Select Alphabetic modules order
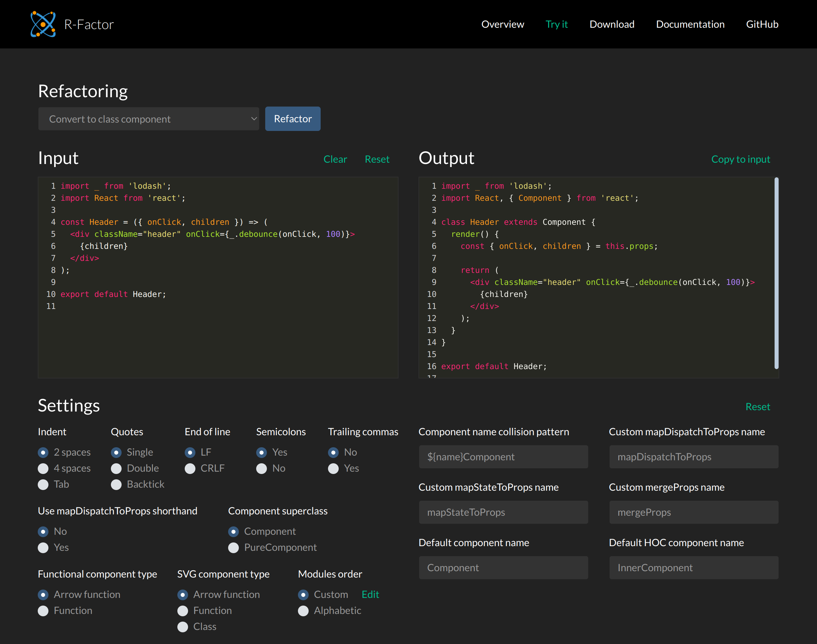Image resolution: width=817 pixels, height=644 pixels. 304,611
